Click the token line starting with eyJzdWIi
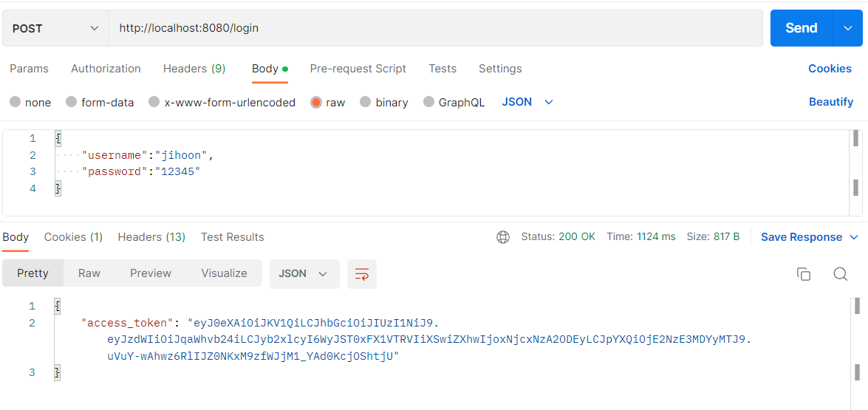 tap(429, 340)
